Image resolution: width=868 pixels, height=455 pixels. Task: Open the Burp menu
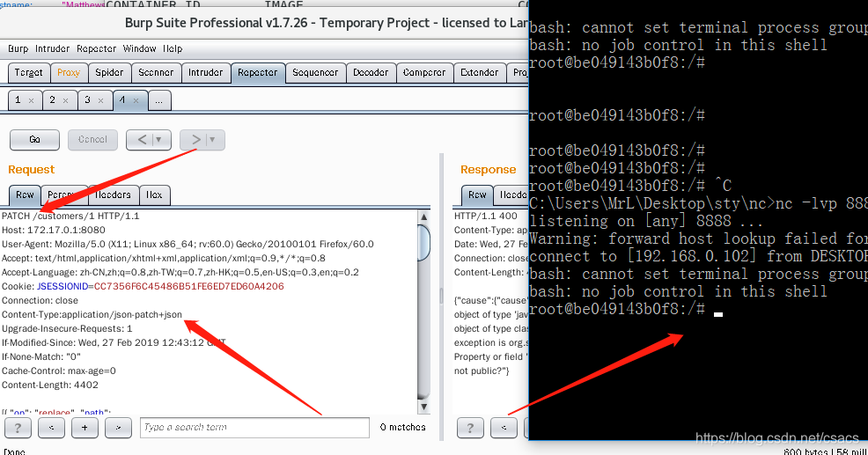(18, 48)
